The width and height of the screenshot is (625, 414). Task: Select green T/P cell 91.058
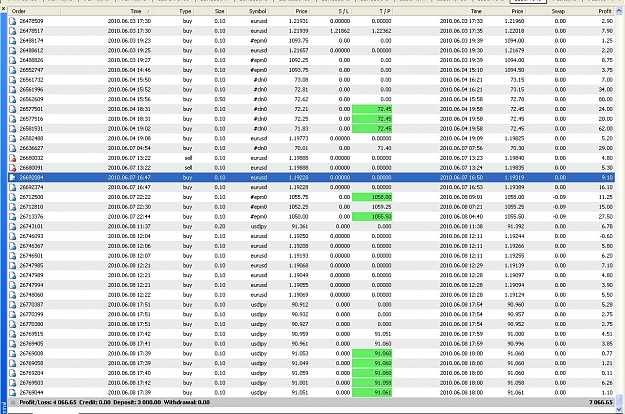[371, 383]
